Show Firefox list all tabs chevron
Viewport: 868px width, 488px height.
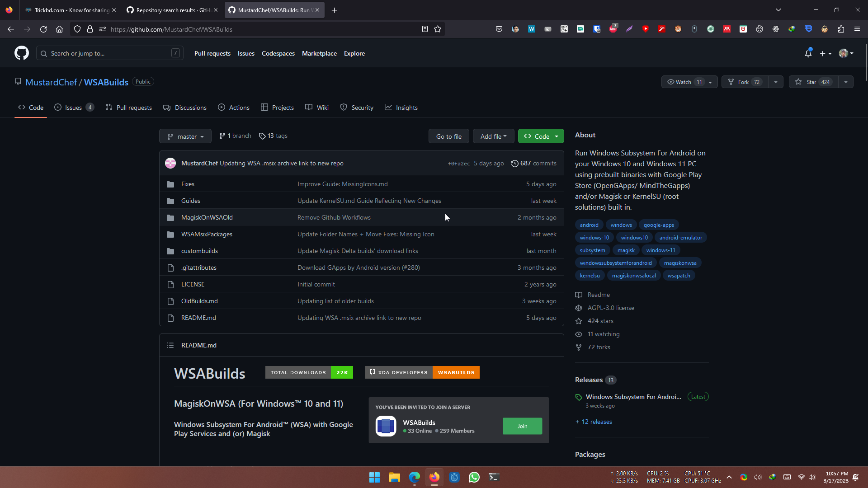click(778, 10)
